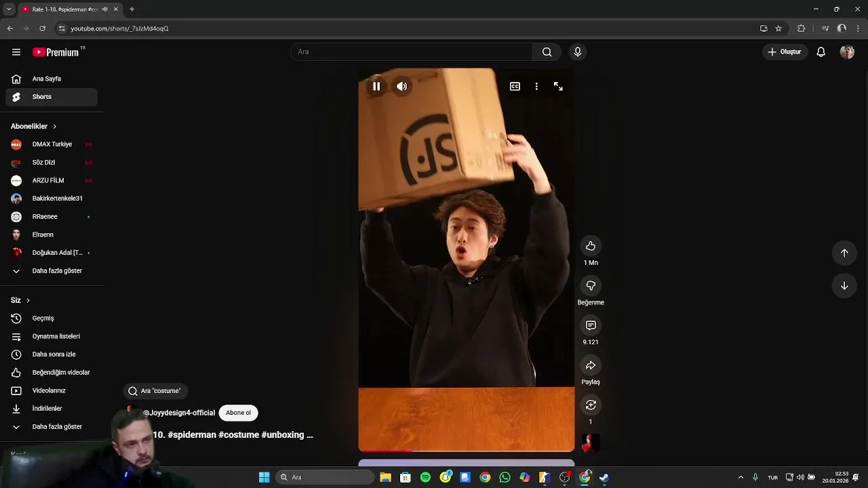Open the sound thumbnail beside the video
The image size is (868, 488).
click(591, 443)
